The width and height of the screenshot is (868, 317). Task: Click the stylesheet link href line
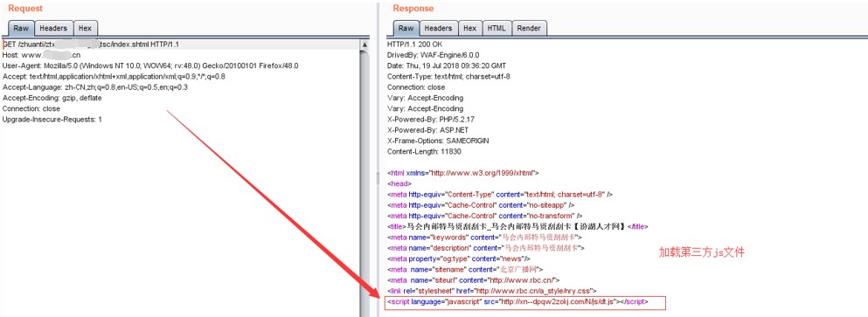(x=491, y=291)
